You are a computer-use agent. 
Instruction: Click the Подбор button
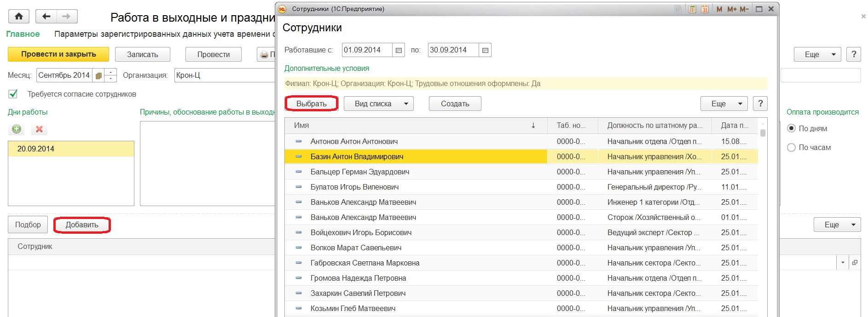coord(28,225)
